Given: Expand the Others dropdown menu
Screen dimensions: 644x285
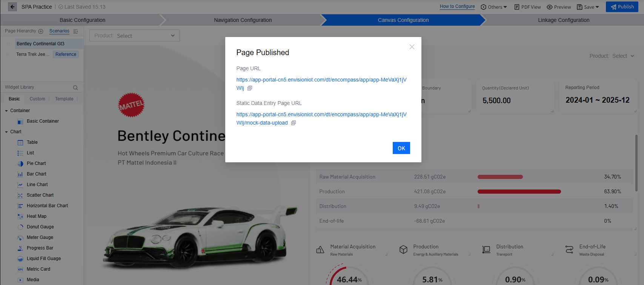Looking at the screenshot, I should click(x=494, y=7).
